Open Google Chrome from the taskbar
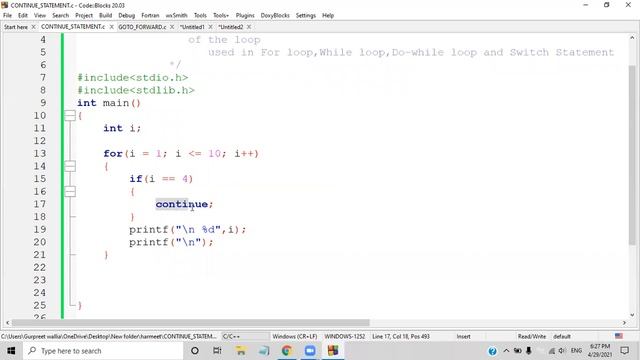The image size is (640, 360). tap(287, 351)
